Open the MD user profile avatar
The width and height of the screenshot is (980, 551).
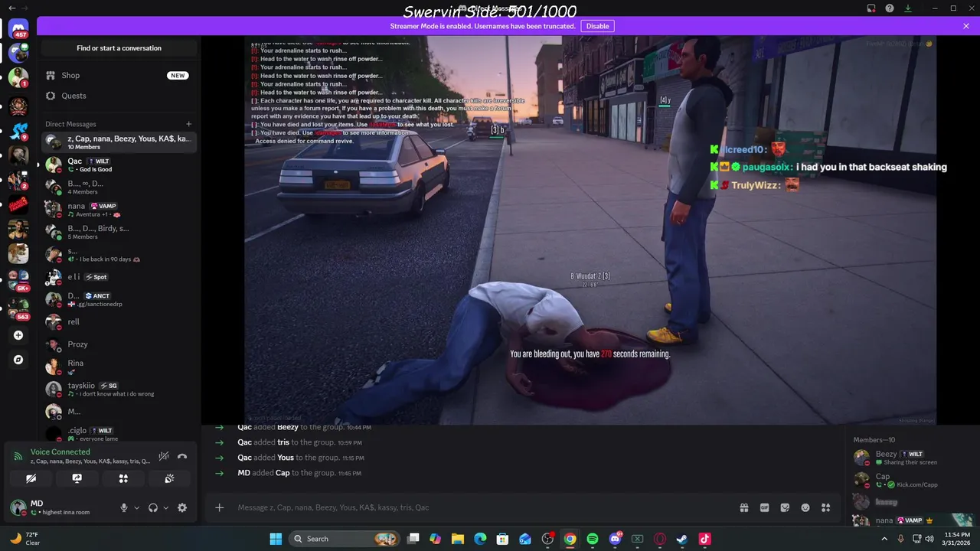coord(18,507)
